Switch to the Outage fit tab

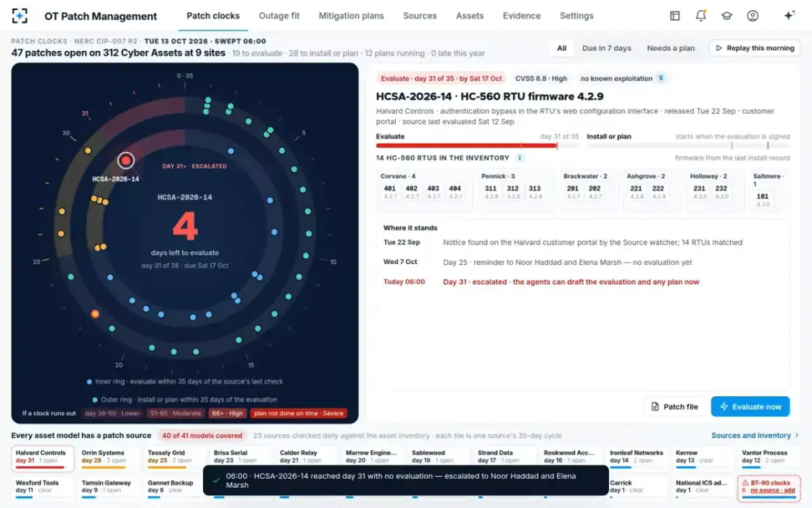tap(279, 16)
